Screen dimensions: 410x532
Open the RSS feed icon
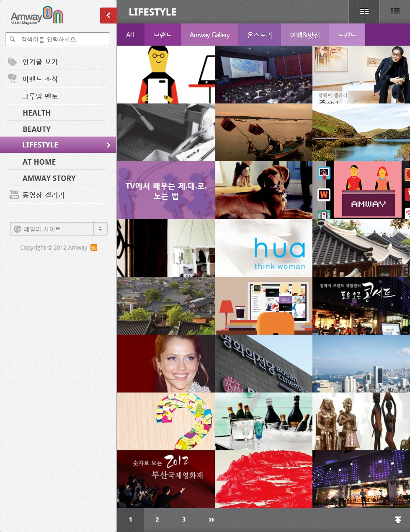click(94, 248)
